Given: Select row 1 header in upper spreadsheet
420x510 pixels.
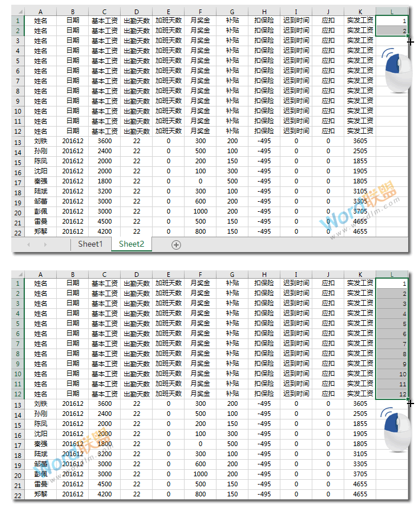Looking at the screenshot, I should tap(18, 21).
